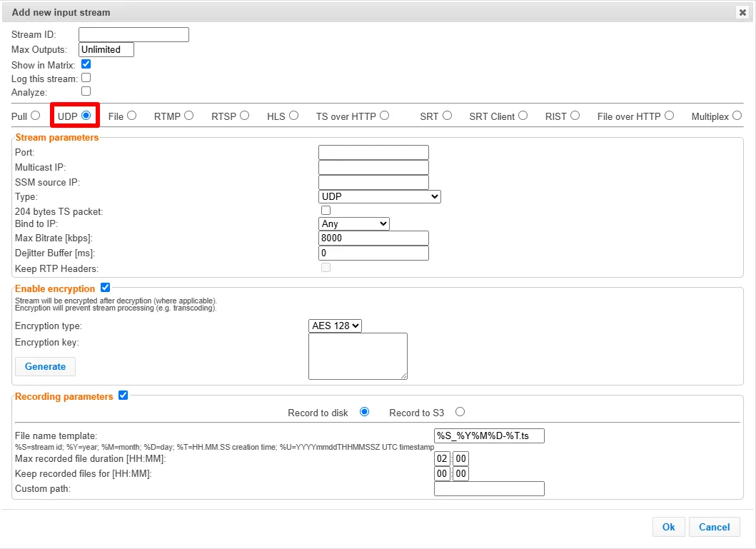The width and height of the screenshot is (756, 549).
Task: Disable the Enable encryption checkbox
Action: click(x=105, y=288)
